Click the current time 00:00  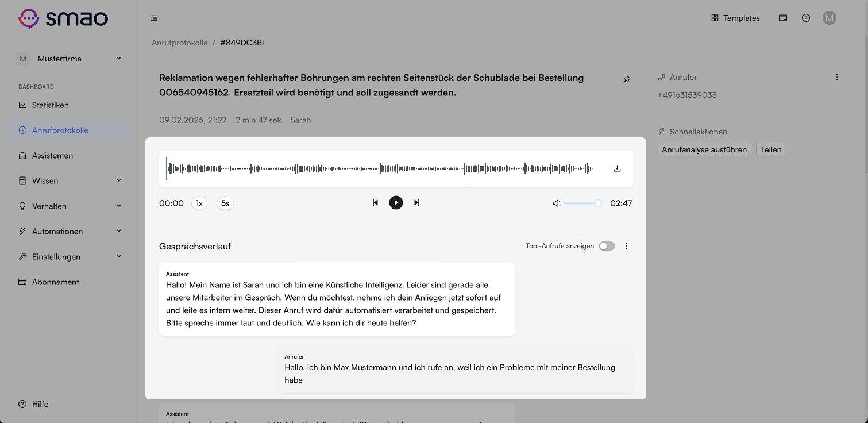(171, 203)
